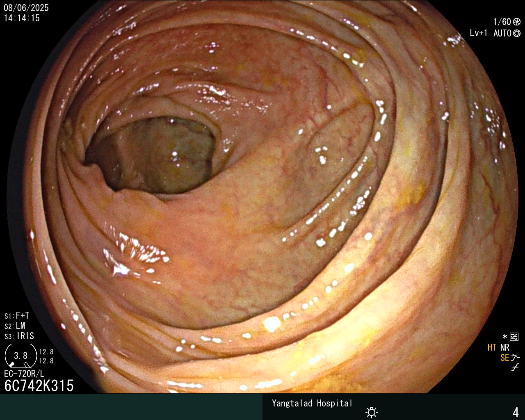Click the Lv+1 brightness level text
This screenshot has height=420, width=525.
479,33
